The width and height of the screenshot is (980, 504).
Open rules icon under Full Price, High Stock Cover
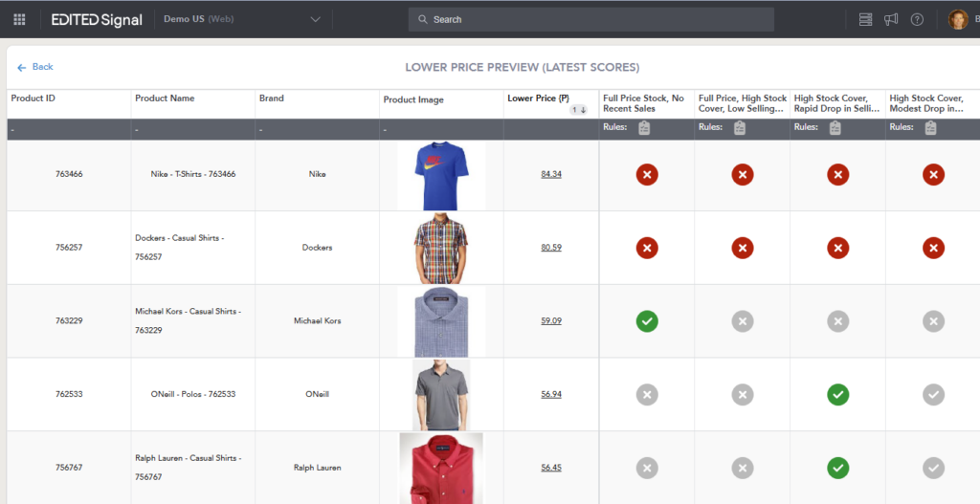740,127
